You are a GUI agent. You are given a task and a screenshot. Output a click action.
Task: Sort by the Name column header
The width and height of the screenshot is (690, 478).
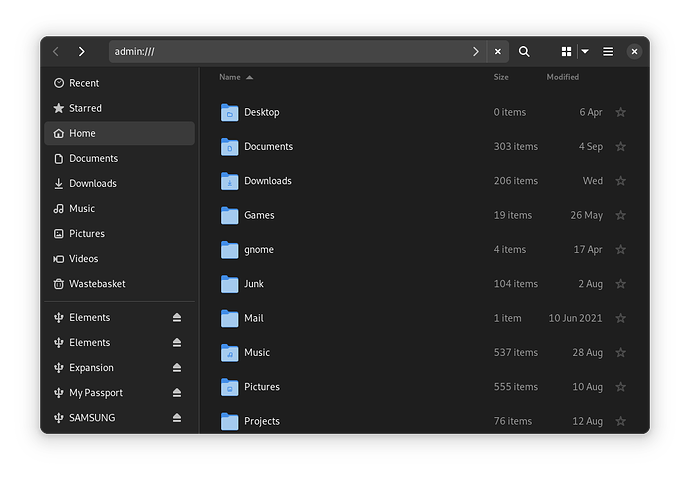pos(236,77)
